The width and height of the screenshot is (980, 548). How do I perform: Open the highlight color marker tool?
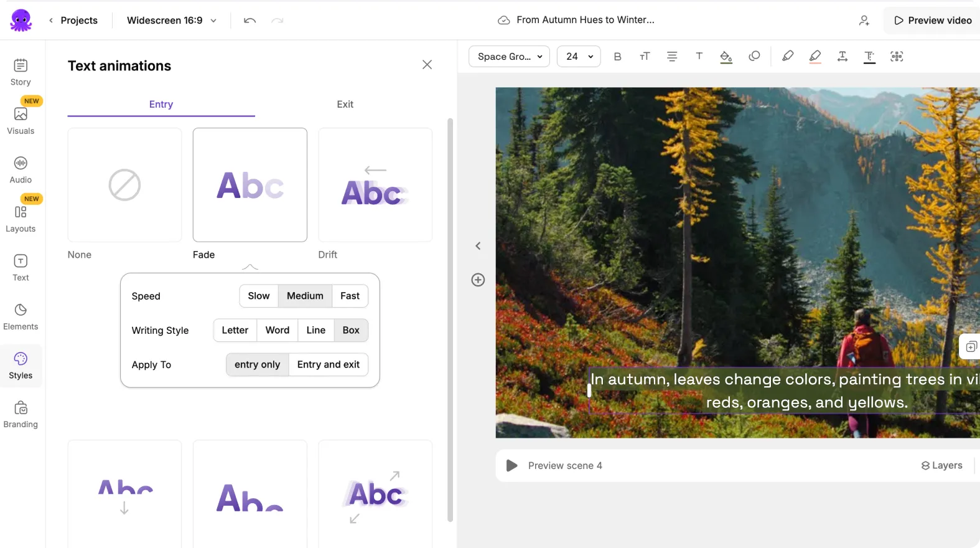tap(815, 57)
